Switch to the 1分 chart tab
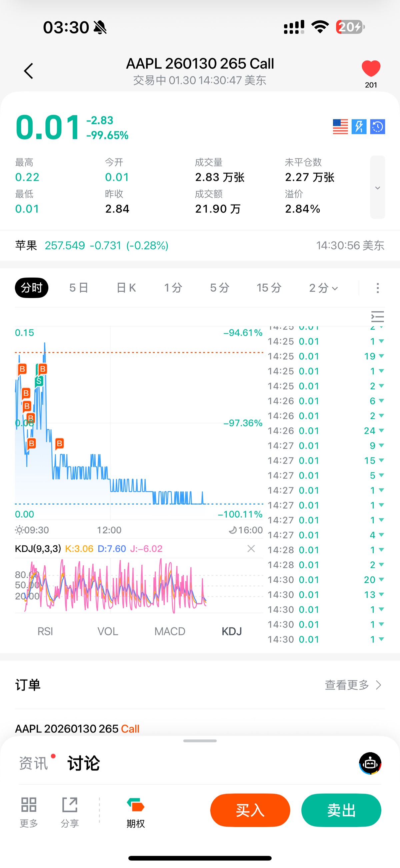Viewport: 400px width, 868px height. click(173, 288)
